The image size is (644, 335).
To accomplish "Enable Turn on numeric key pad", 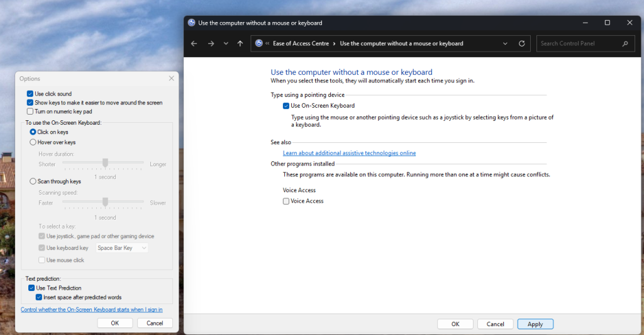I will 30,111.
